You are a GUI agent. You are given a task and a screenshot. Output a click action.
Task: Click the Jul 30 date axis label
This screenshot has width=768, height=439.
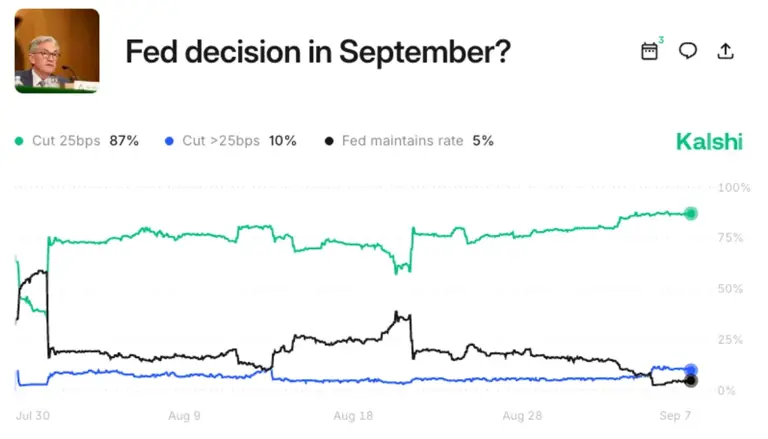point(33,416)
